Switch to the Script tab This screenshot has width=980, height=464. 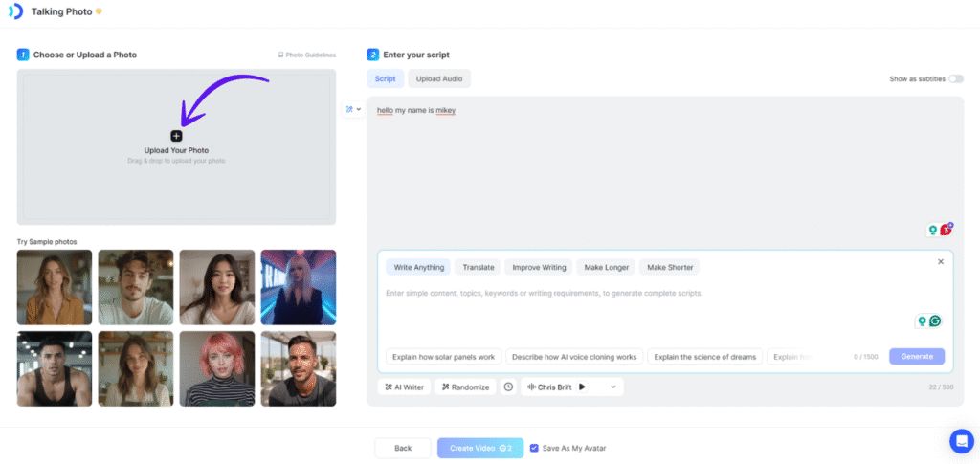click(385, 78)
